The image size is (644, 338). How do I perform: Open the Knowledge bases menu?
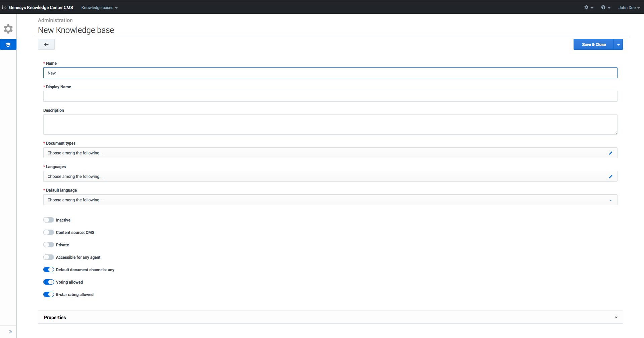coord(99,7)
